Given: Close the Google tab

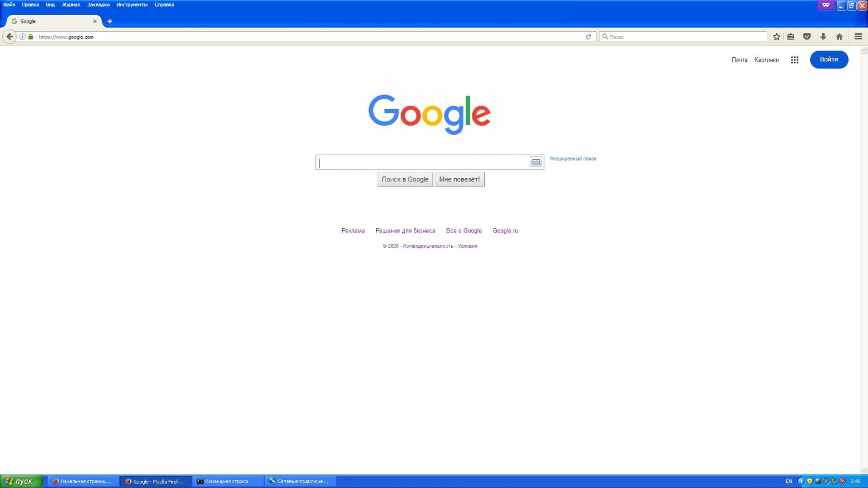Looking at the screenshot, I should [x=95, y=21].
